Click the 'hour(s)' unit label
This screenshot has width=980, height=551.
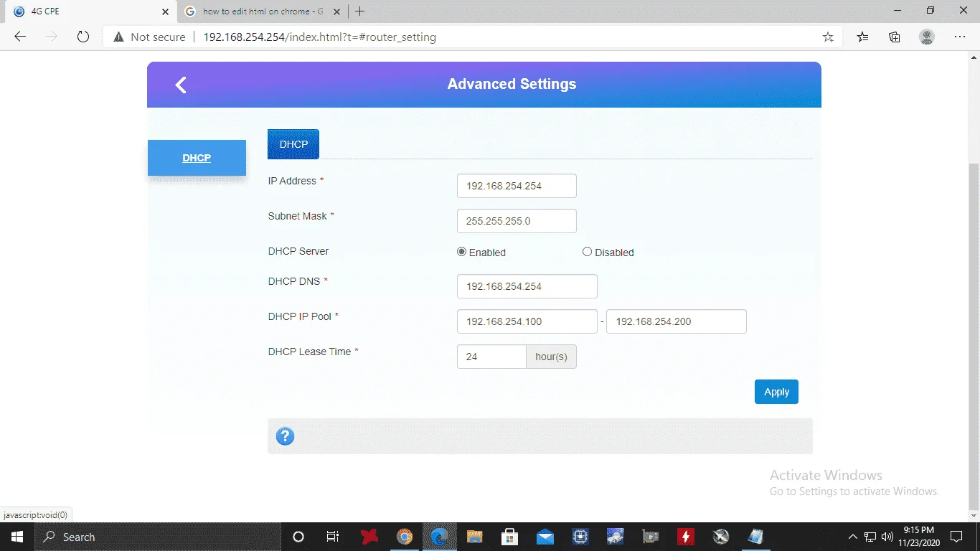pyautogui.click(x=551, y=357)
